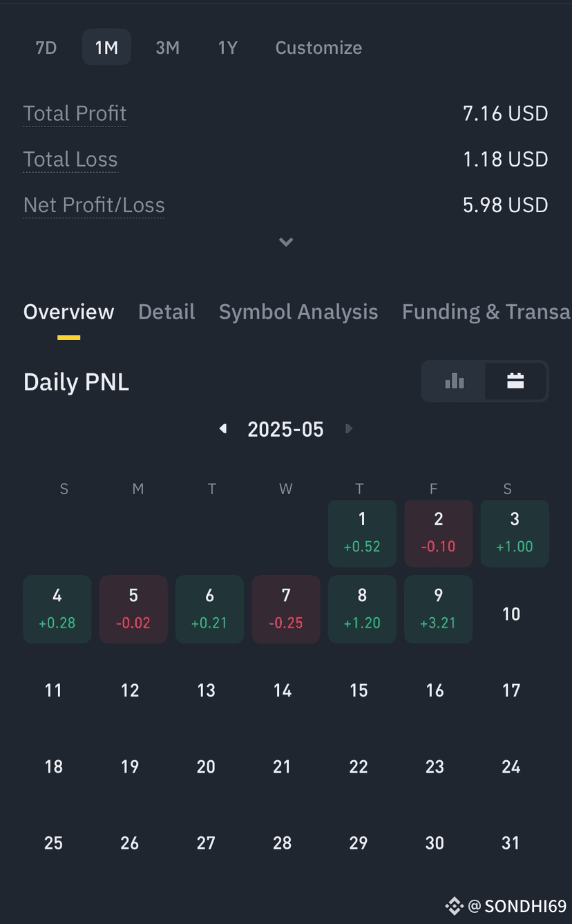Image resolution: width=572 pixels, height=924 pixels.
Task: Select May 2 cell showing -0.10
Action: 439,534
